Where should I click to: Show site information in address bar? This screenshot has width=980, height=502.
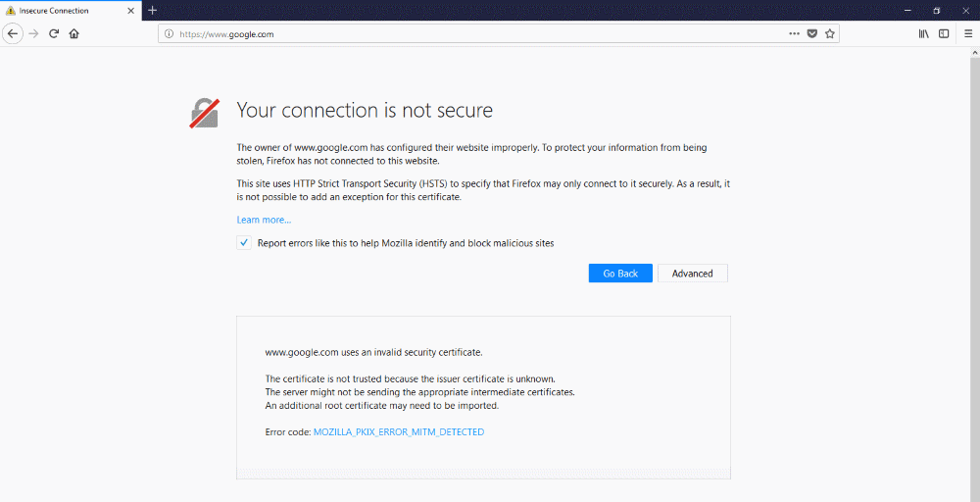[169, 33]
